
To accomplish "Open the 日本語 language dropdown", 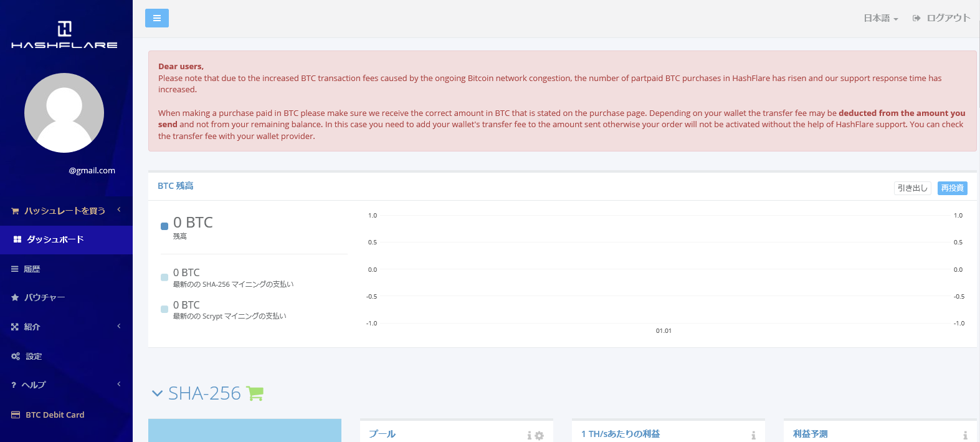I will coord(880,18).
